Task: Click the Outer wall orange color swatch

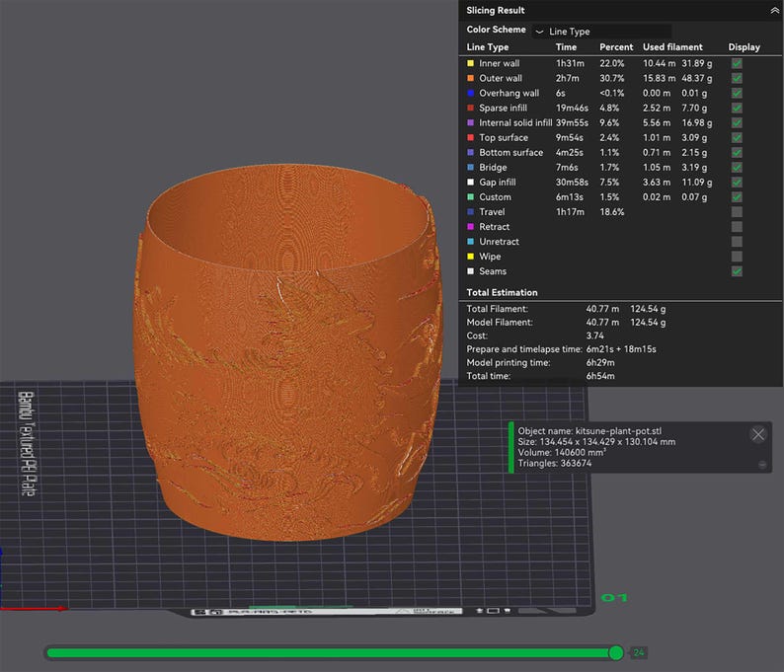Action: 471,78
